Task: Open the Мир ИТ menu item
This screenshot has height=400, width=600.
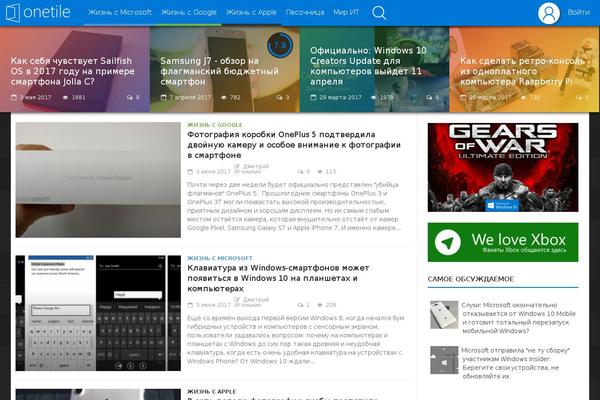Action: 346,12
